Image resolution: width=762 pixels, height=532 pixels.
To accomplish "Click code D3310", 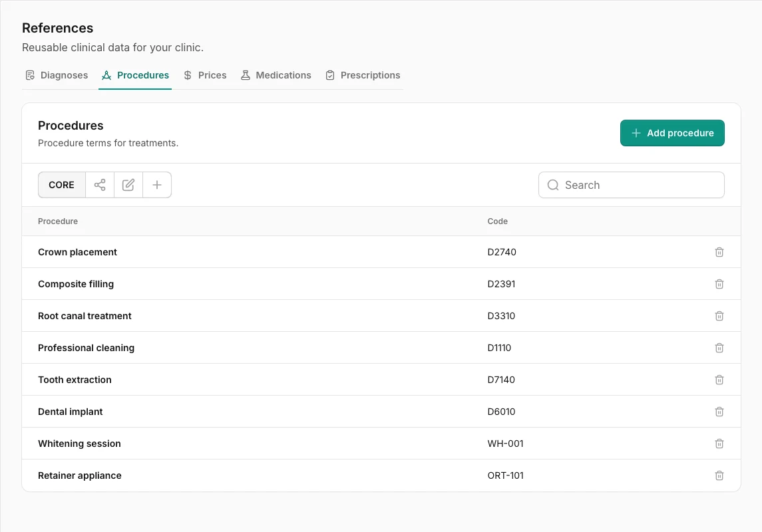I will pos(502,316).
